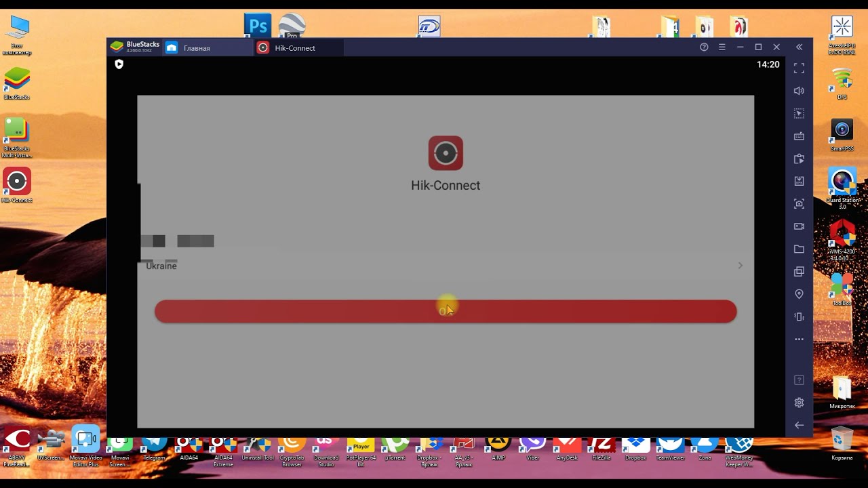This screenshot has width=868, height=488.
Task: Open the Ukraine region selector row
Action: click(x=446, y=266)
